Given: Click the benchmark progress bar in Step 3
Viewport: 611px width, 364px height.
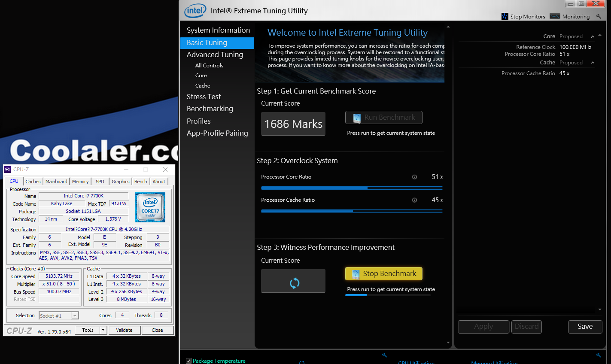Looking at the screenshot, I should 388,295.
